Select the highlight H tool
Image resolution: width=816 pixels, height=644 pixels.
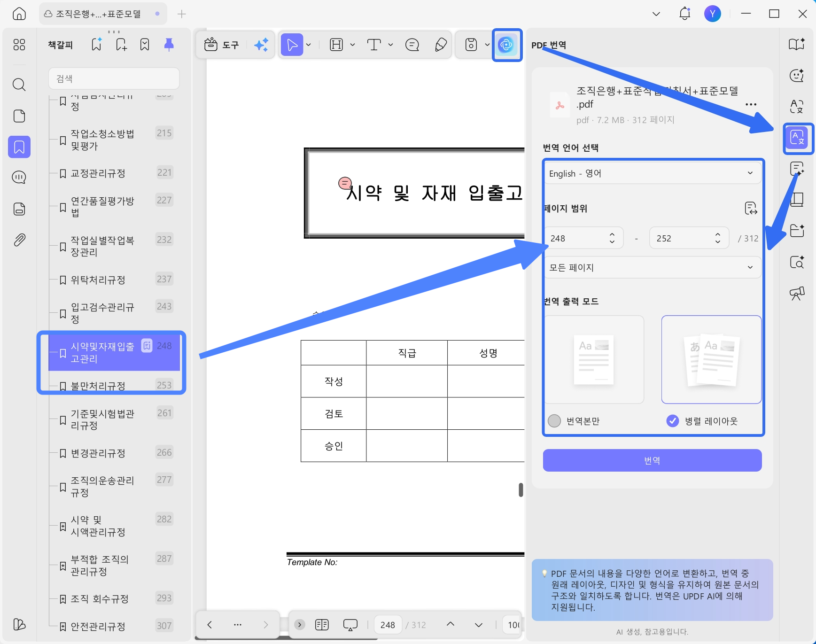point(336,45)
